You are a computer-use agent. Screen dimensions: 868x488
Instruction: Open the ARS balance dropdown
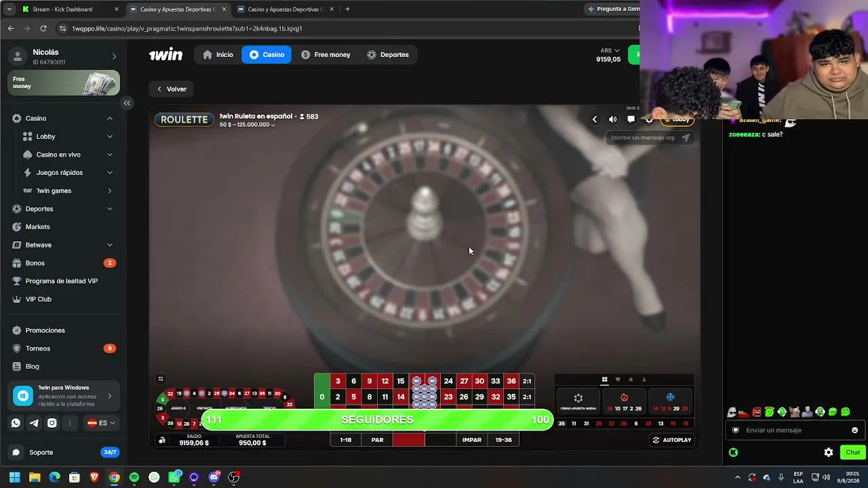(x=610, y=50)
